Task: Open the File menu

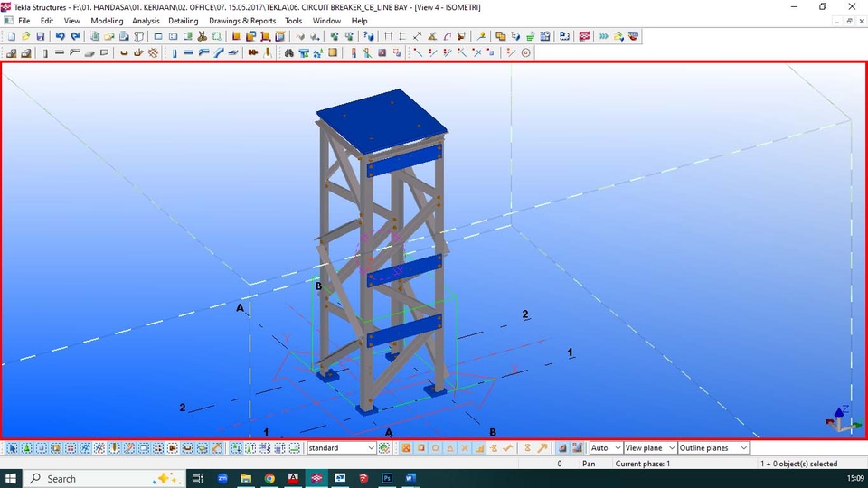Action: (24, 21)
